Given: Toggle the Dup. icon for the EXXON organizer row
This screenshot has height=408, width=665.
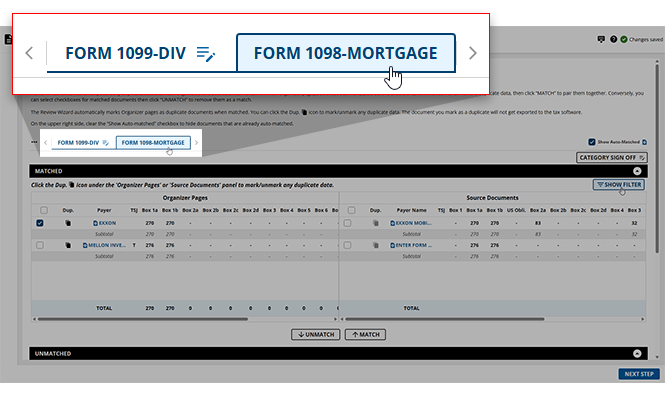Looking at the screenshot, I should (x=68, y=223).
